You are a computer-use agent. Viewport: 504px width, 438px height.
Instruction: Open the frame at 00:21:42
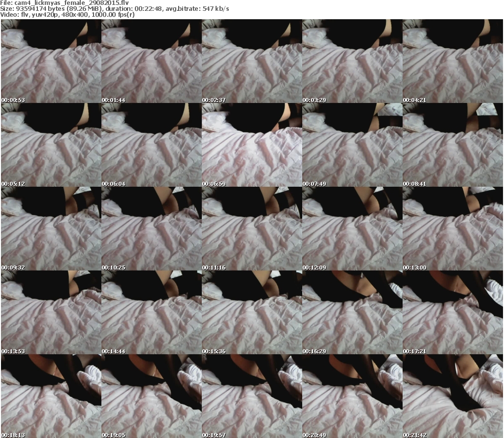[x=453, y=396]
